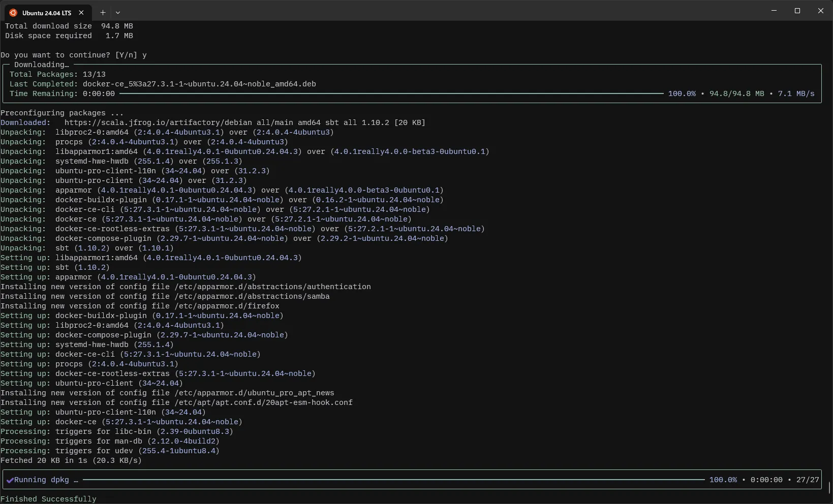Expand the new tab profile dropdown
This screenshot has height=504, width=833.
click(118, 13)
